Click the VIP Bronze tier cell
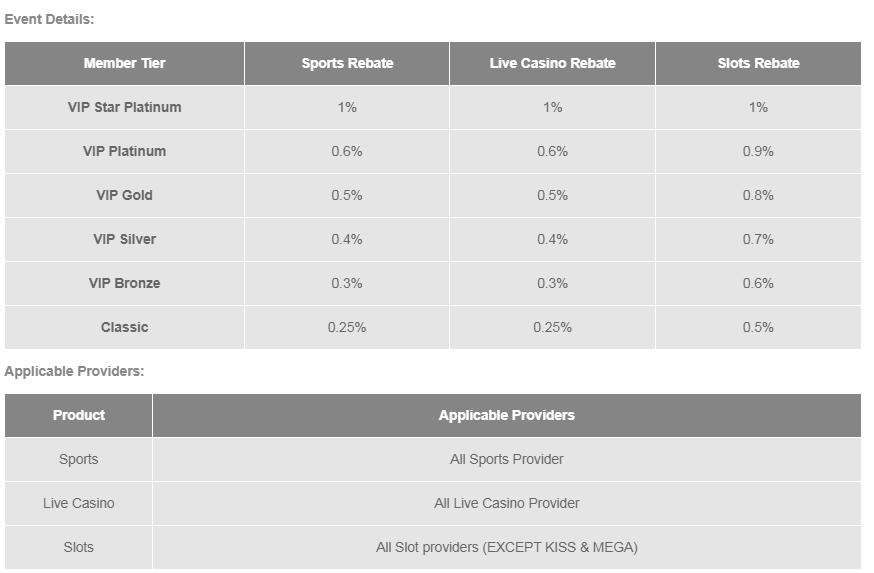This screenshot has height=573, width=874. (x=125, y=283)
